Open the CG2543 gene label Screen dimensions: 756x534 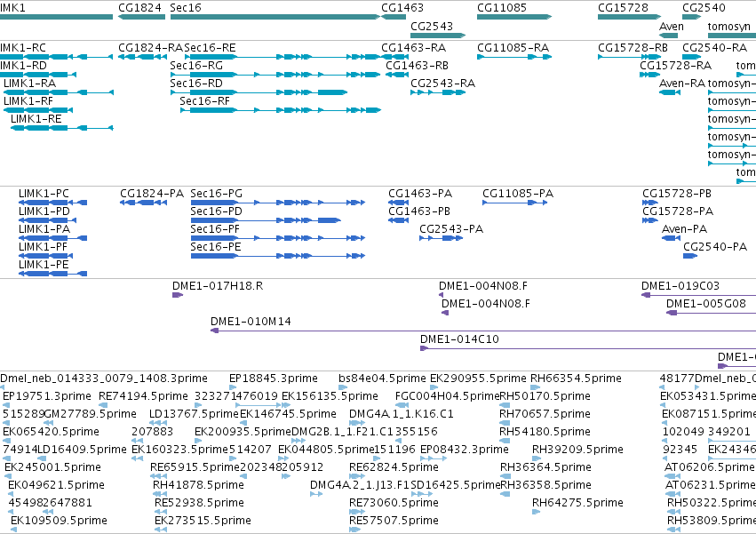[432, 26]
